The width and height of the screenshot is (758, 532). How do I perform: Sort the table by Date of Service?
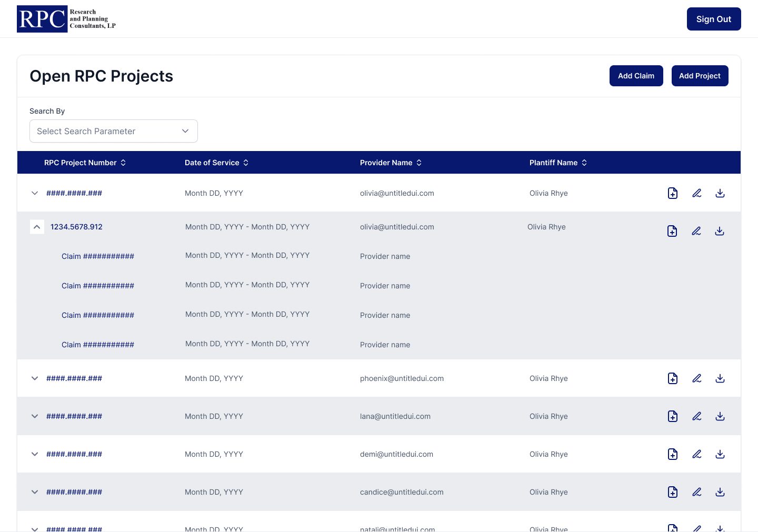pos(246,163)
